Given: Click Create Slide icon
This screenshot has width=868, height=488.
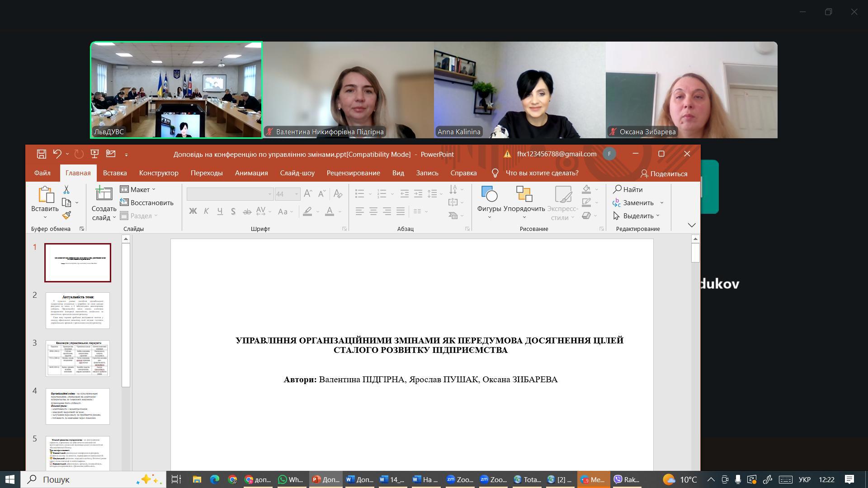Looking at the screenshot, I should [x=104, y=194].
